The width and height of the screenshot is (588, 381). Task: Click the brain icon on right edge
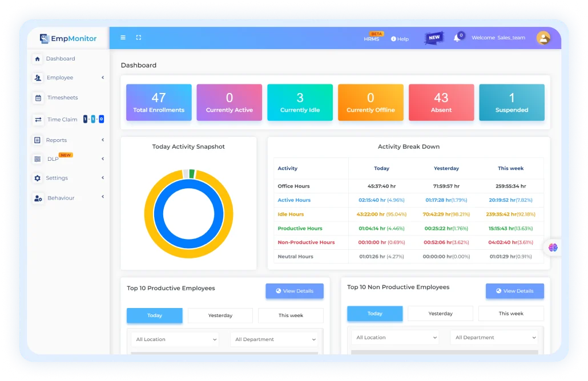point(553,248)
